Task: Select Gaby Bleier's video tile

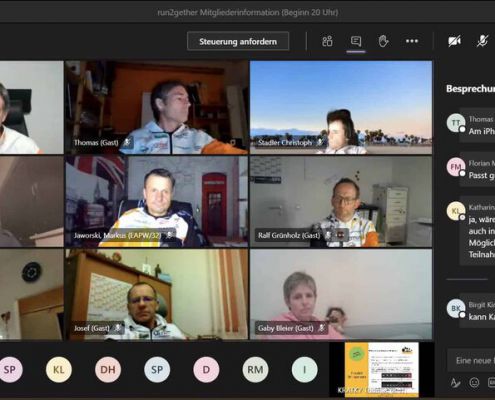Action: point(341,294)
